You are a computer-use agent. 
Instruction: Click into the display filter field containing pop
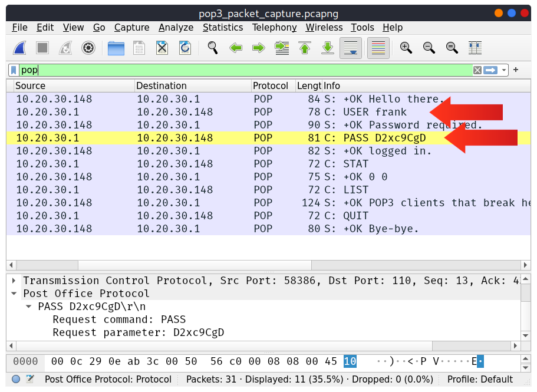[246, 70]
